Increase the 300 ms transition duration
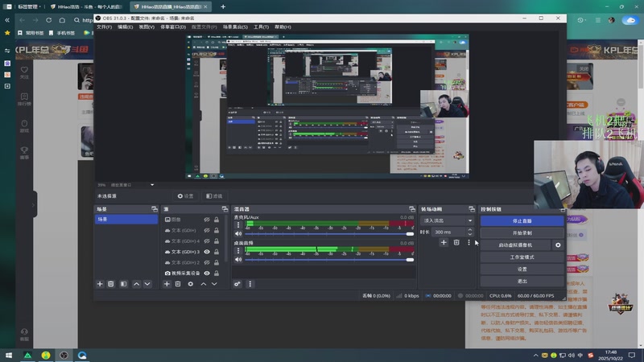Screen dimensions: 644x362 (x=470, y=230)
